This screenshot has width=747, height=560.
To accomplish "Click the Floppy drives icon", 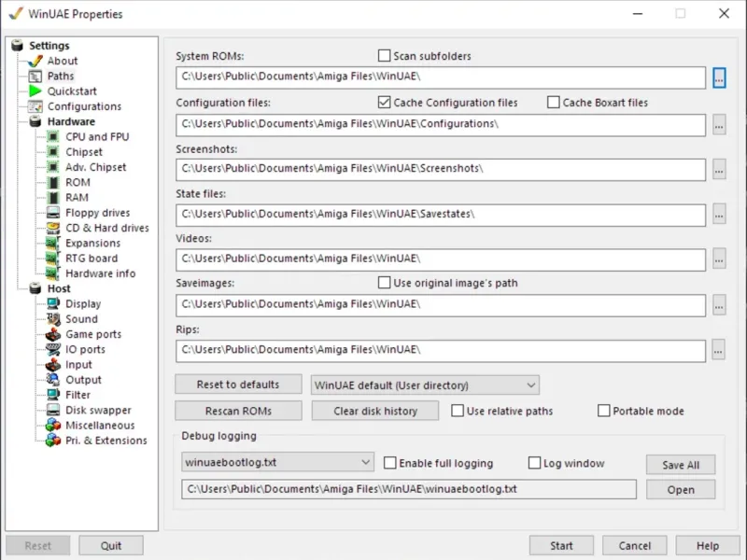I will 53,213.
